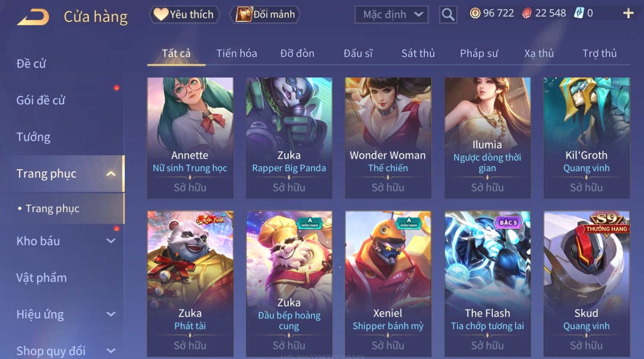Tap the blue voucher currency icon
This screenshot has height=359, width=644.
point(579,13)
